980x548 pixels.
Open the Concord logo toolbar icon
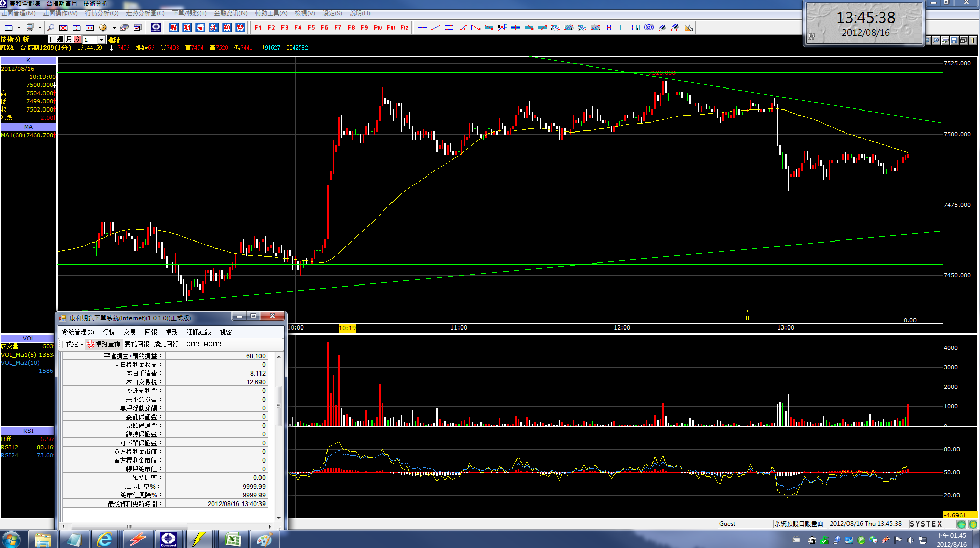click(156, 27)
